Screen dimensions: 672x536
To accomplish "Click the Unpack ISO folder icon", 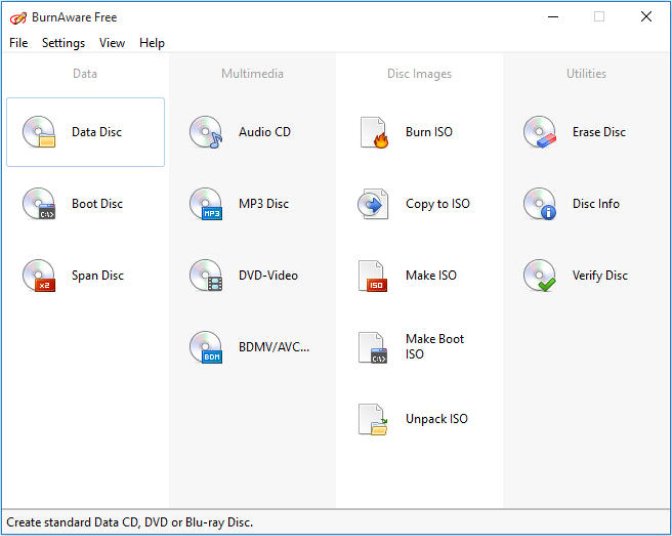I will click(373, 419).
